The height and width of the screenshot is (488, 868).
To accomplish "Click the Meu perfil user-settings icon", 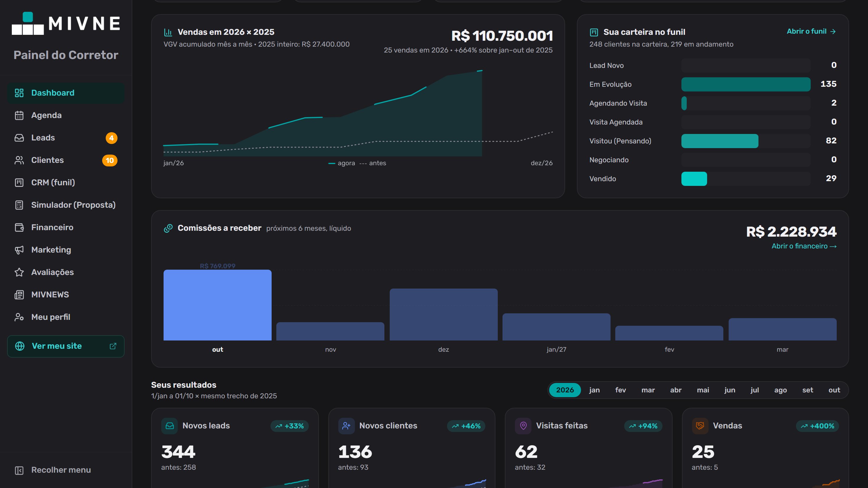I will click(x=19, y=317).
